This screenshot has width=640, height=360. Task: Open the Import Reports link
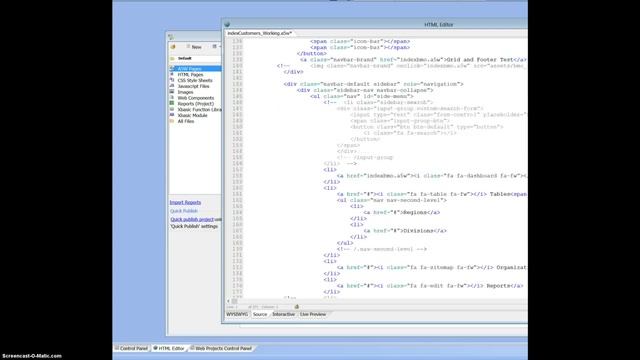click(185, 202)
